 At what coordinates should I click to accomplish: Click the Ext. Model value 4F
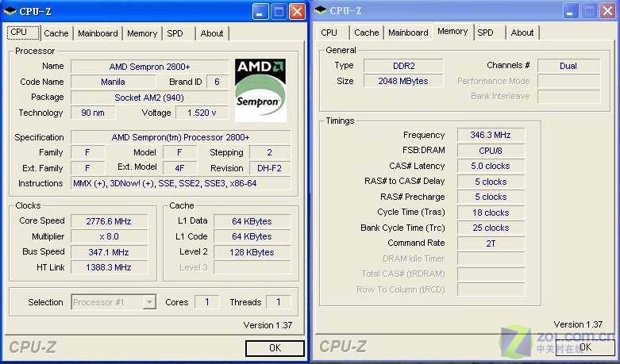(179, 168)
